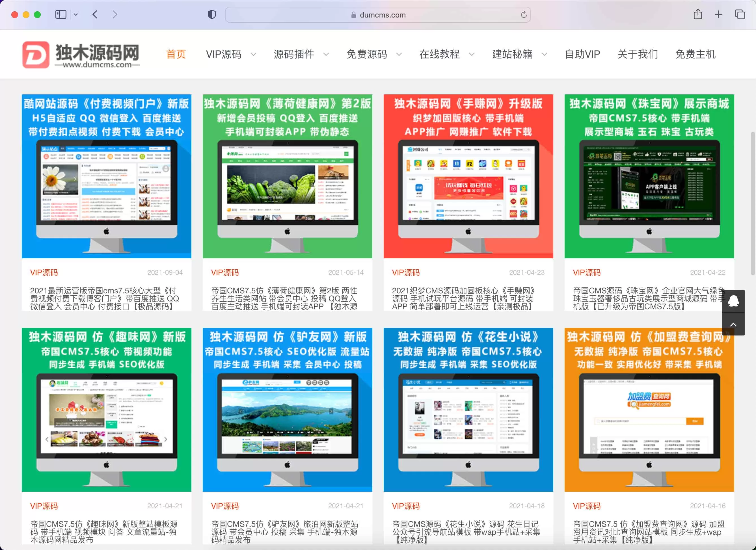The height and width of the screenshot is (550, 756).
Task: Open the 帝国CMS7.5 仿《加盟费查询网》 article title
Action: coord(649,532)
